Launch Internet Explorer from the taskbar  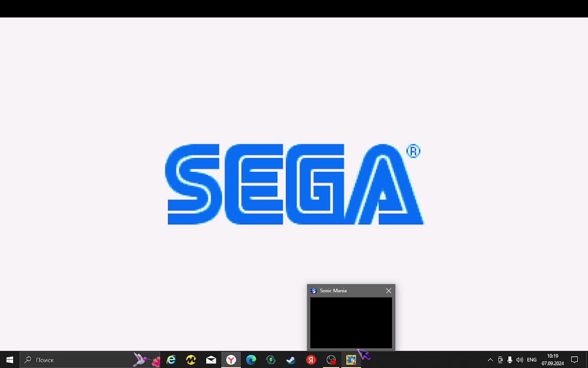point(171,360)
